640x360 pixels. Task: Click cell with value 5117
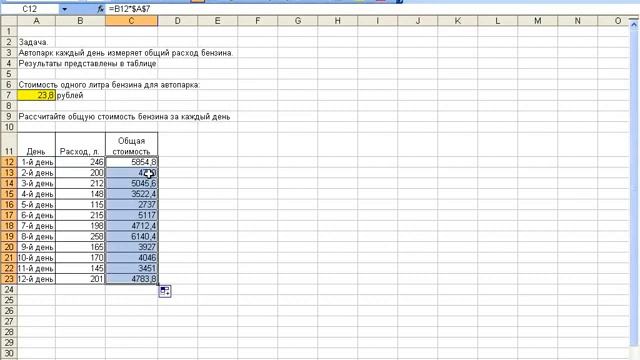[x=131, y=215]
